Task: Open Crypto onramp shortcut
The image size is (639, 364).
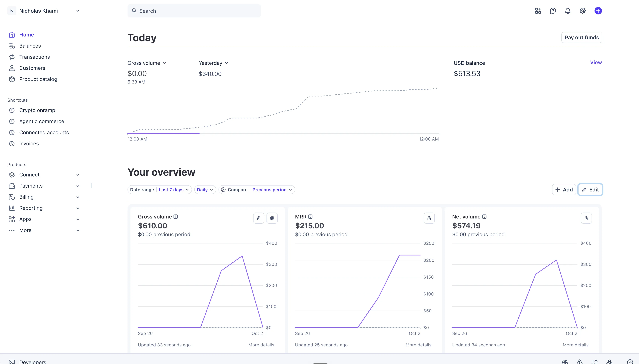Action: click(x=37, y=110)
